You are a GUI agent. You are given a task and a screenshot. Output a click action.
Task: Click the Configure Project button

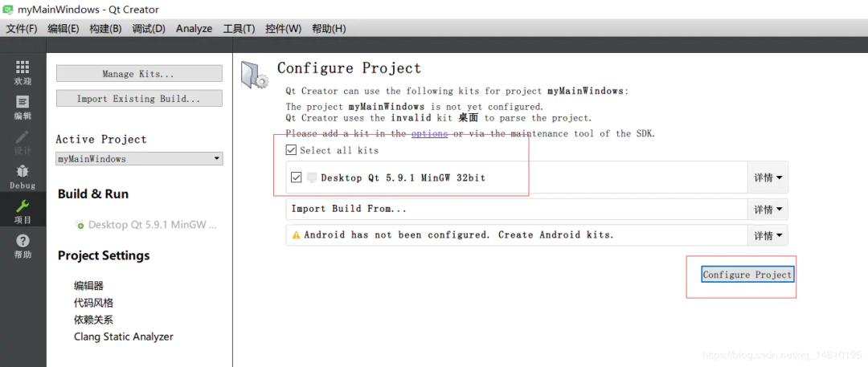(x=747, y=275)
